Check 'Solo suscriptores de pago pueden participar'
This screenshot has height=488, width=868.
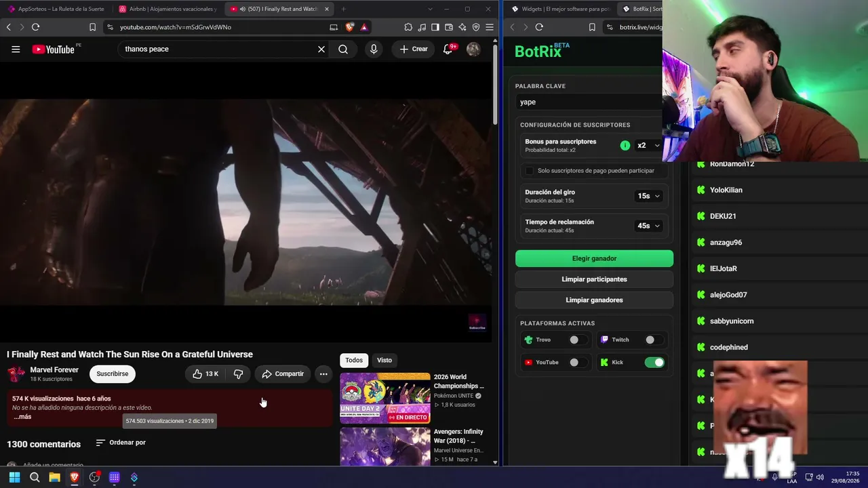pyautogui.click(x=530, y=171)
